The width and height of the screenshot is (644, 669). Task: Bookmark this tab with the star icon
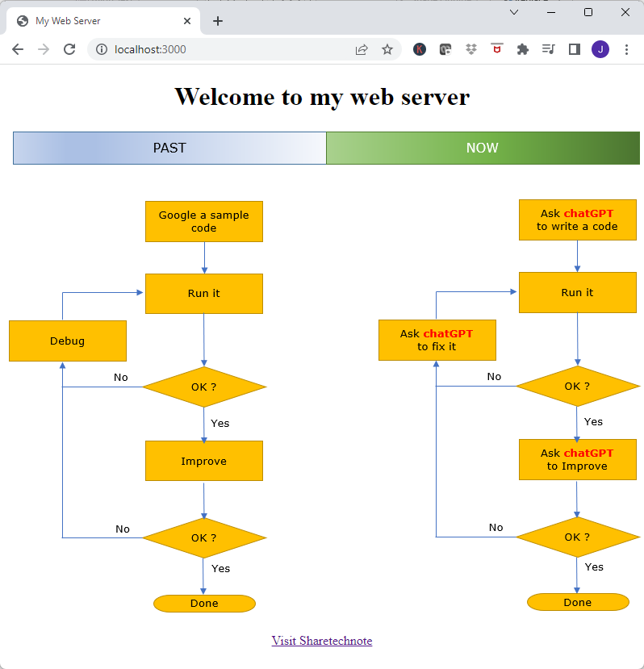pyautogui.click(x=387, y=49)
